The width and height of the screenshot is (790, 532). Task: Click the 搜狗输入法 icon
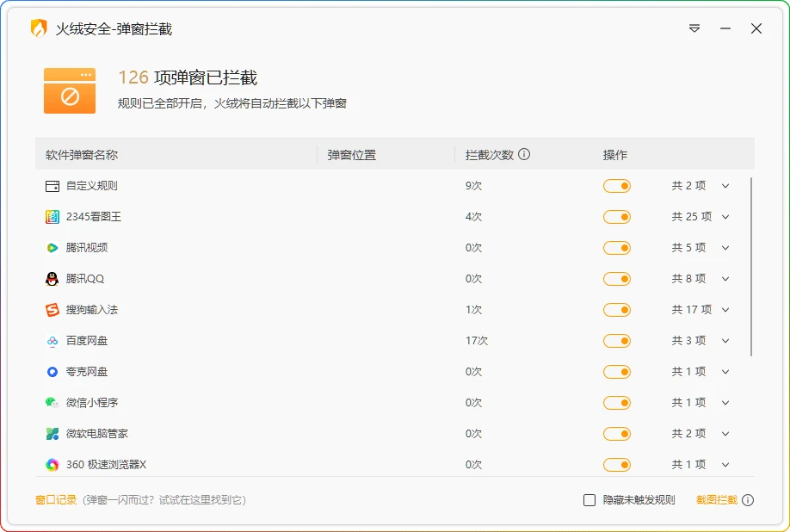coord(52,309)
